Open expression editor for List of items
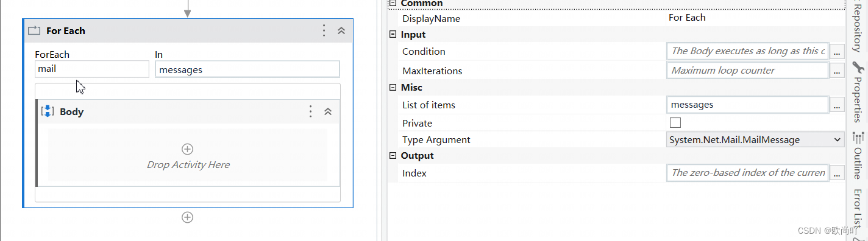868x241 pixels. pyautogui.click(x=838, y=105)
